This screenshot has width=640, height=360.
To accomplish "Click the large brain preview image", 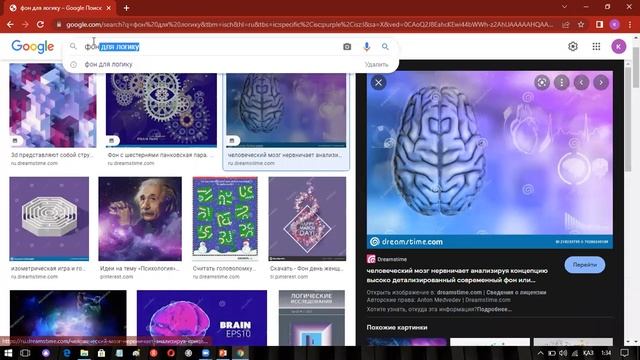I will tap(489, 159).
